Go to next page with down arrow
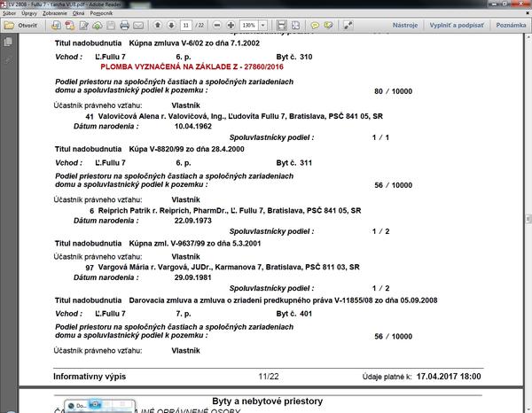The height and width of the screenshot is (413, 532). point(172,26)
